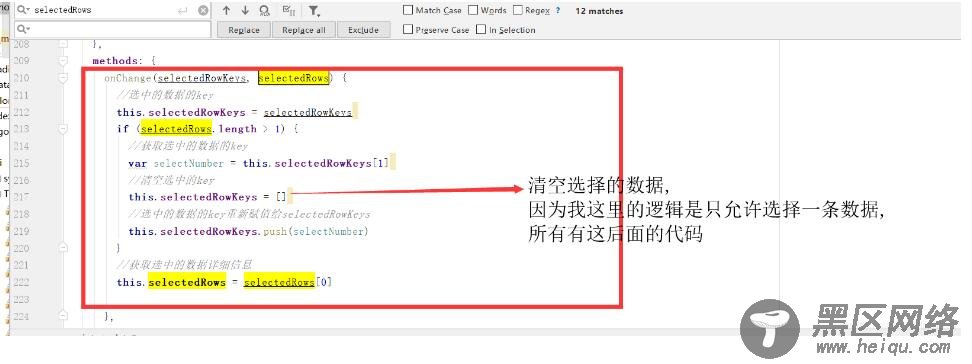Open replace history magnifier in replace field
The image size is (972, 364).
pos(24,29)
